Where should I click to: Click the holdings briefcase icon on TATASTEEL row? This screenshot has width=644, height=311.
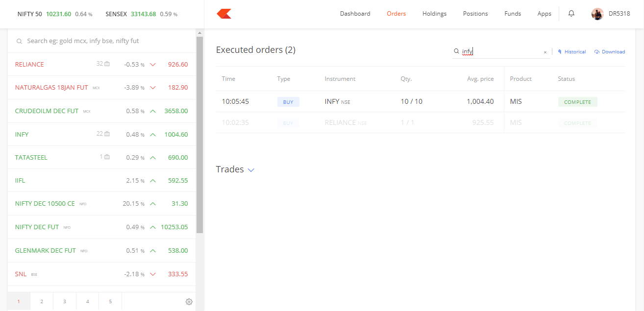(x=107, y=157)
